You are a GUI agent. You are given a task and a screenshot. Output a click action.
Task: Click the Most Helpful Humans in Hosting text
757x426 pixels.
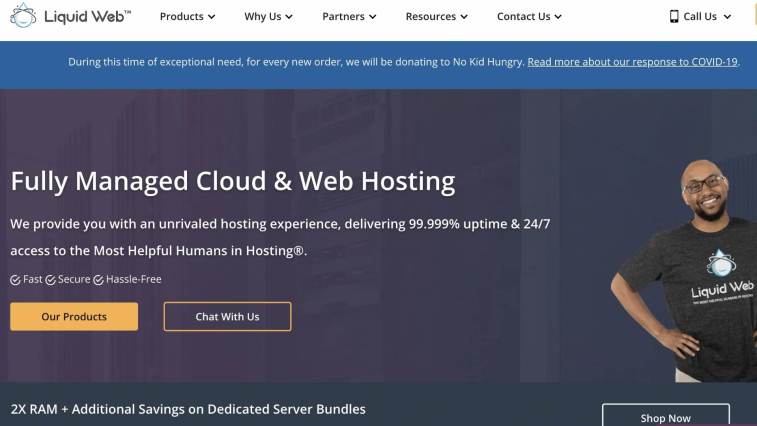(158, 251)
